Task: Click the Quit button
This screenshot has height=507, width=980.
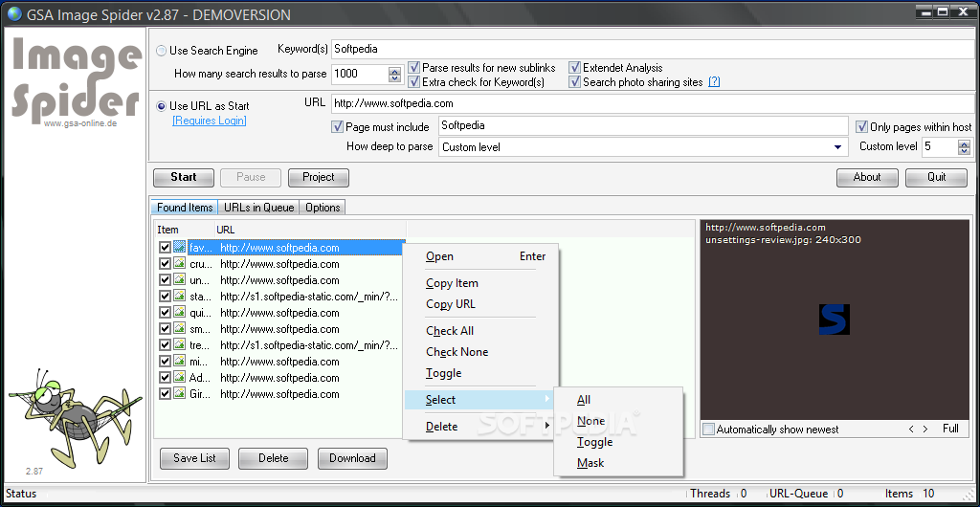Action: click(936, 177)
